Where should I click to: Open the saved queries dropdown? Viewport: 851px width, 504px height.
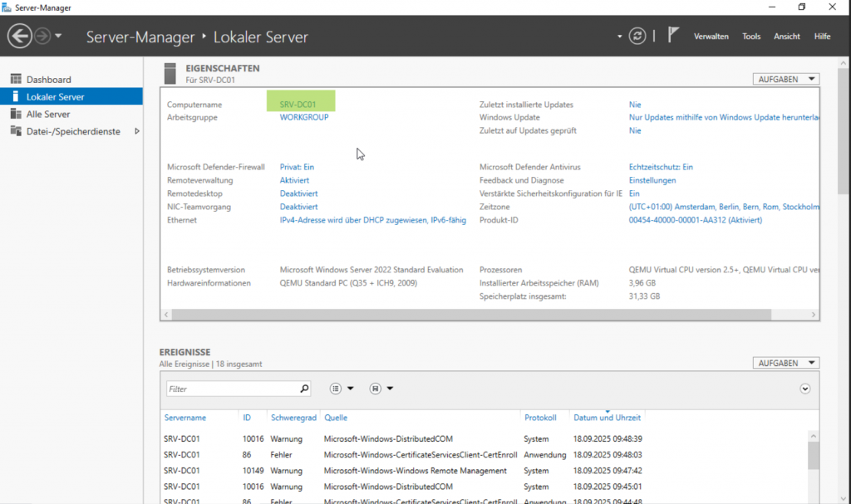tap(381, 389)
